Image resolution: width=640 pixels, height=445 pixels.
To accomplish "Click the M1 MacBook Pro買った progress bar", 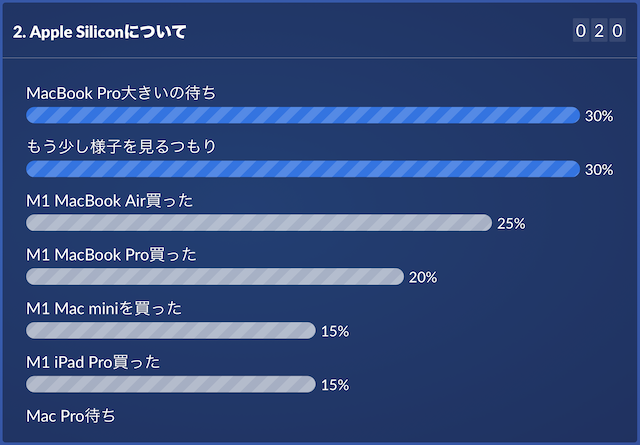I will [x=215, y=277].
